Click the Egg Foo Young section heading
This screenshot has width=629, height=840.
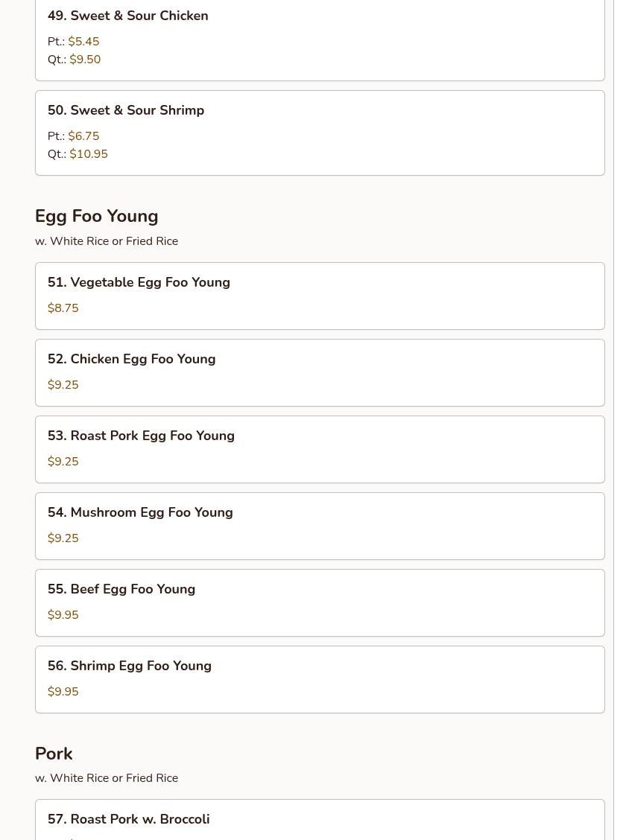tap(96, 216)
